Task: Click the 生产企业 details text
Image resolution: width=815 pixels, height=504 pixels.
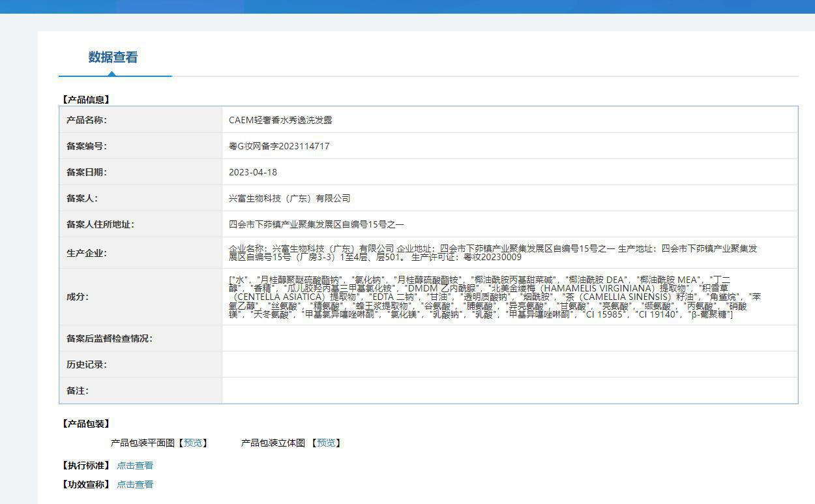Action: (493, 253)
